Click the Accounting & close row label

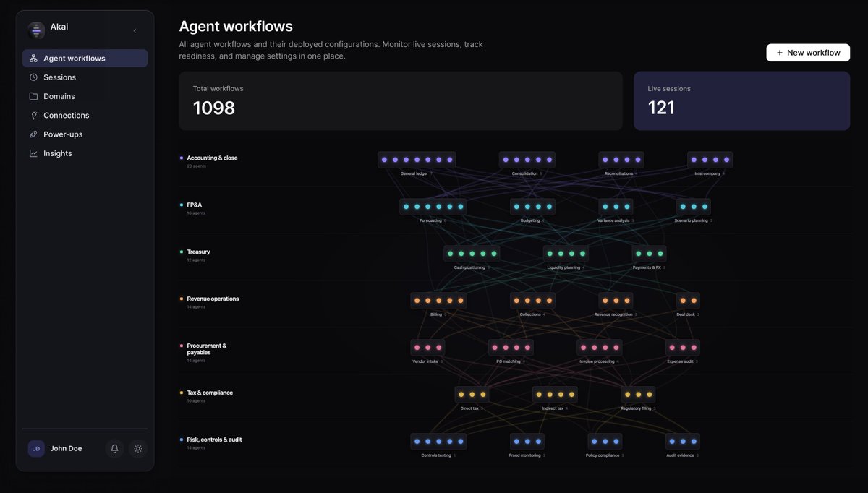pos(212,158)
